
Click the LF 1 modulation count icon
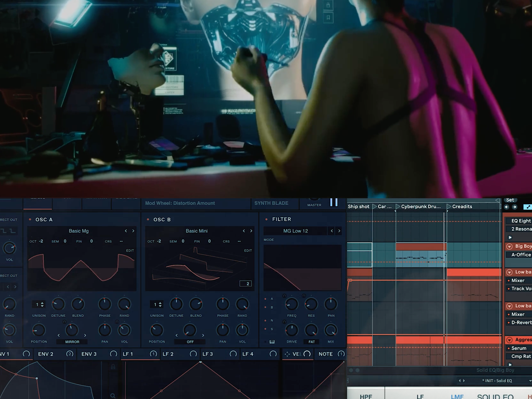click(153, 354)
